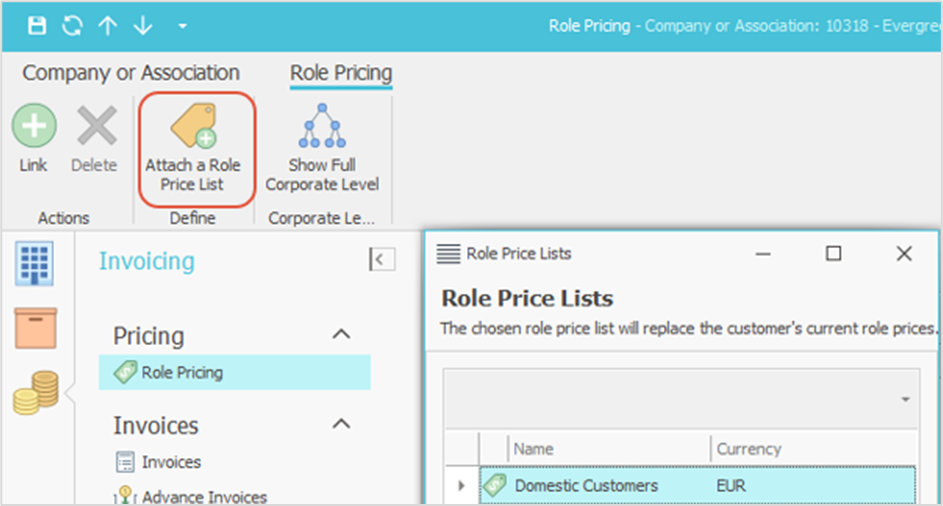Screen dimensions: 943x506
Task: Open quick access toolbar customize dropdown
Action: pyautogui.click(x=181, y=26)
